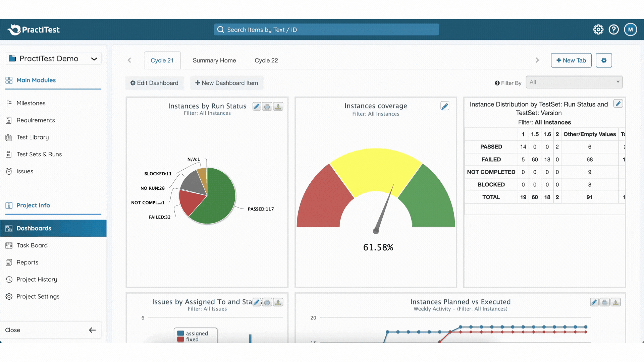Viewport: 644px width, 362px height.
Task: Open Test Sets & Runs in sidebar
Action: coord(39,154)
